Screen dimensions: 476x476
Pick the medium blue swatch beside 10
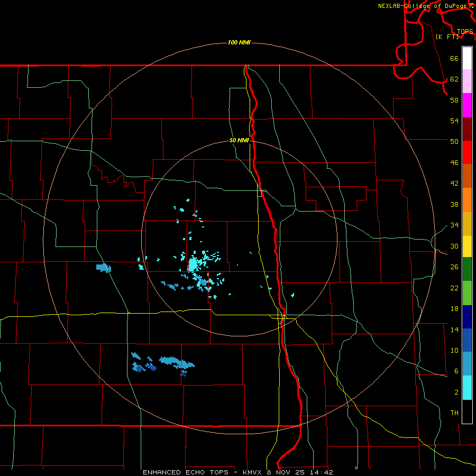pos(467,340)
